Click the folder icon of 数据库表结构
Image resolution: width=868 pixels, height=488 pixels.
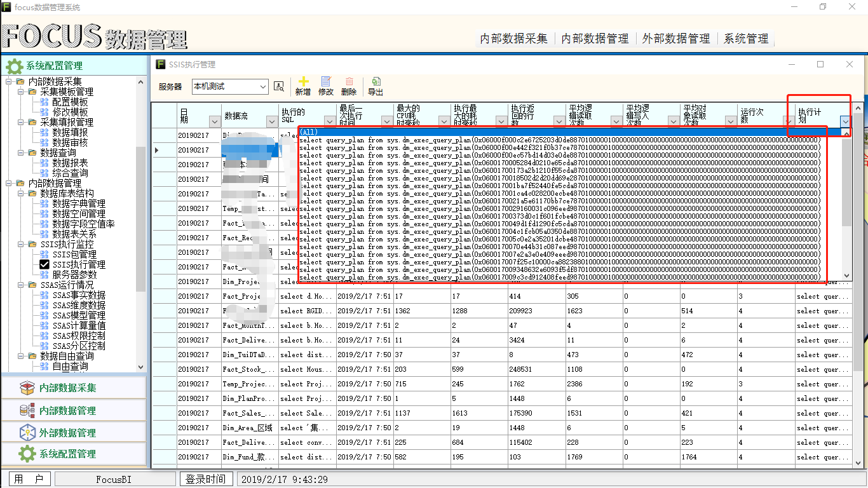32,193
